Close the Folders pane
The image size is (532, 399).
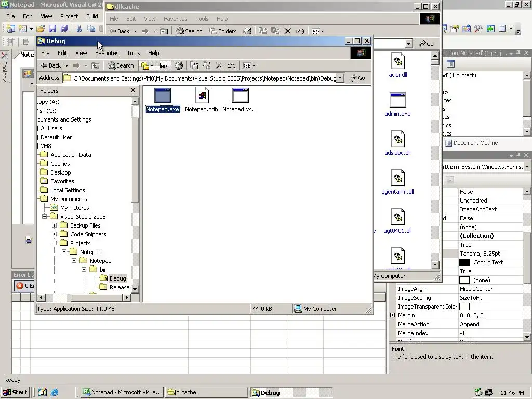pyautogui.click(x=133, y=90)
